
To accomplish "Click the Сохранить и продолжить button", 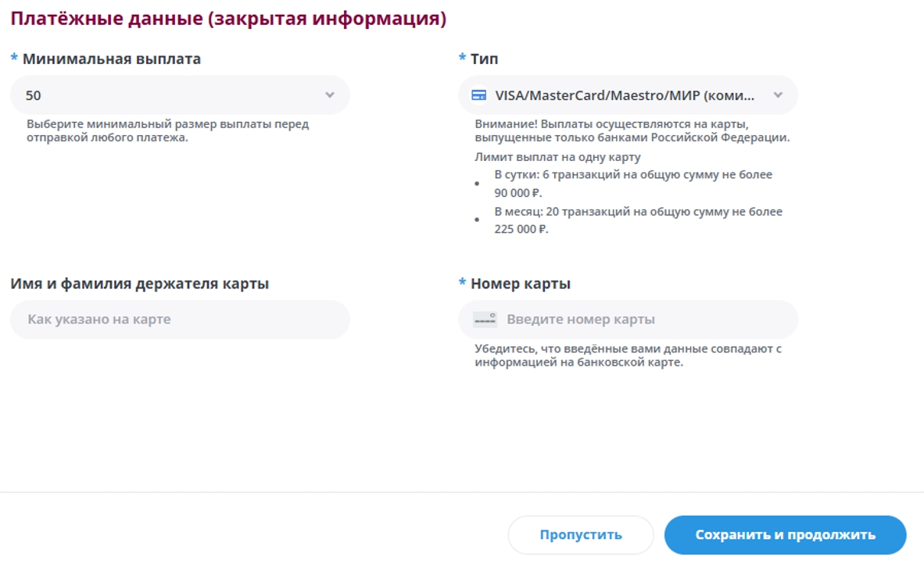I will pos(786,534).
